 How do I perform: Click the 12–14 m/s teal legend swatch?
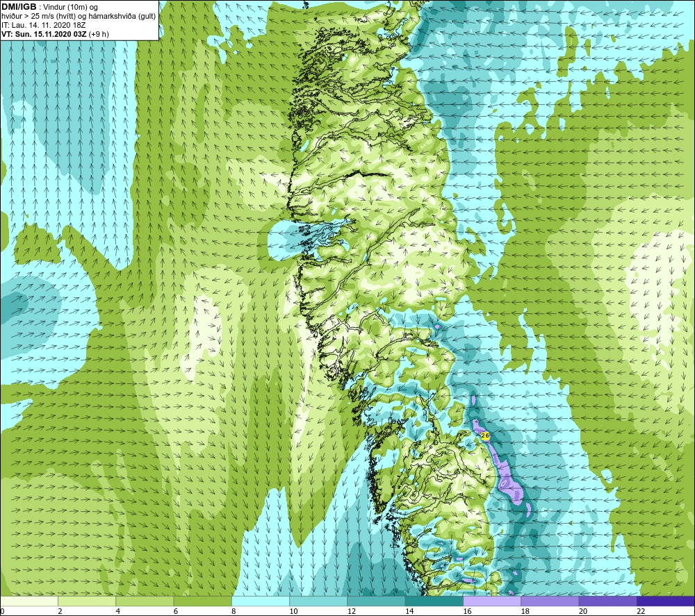376,601
